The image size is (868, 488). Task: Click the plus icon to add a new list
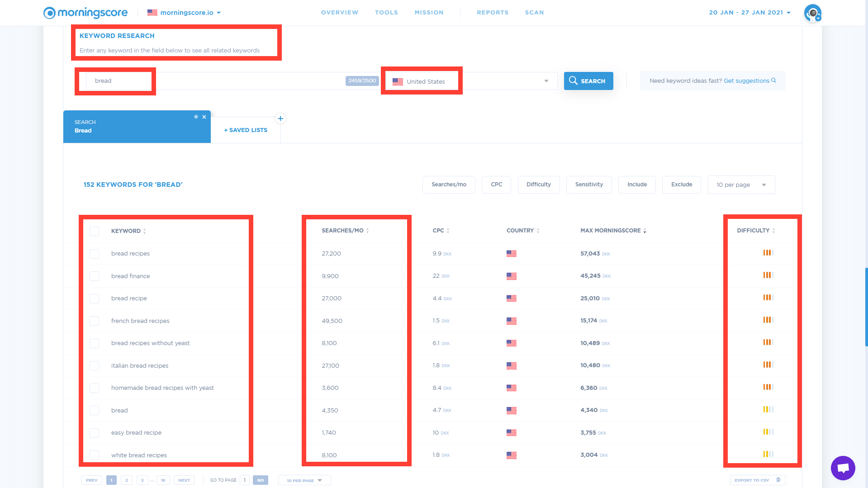click(x=280, y=118)
